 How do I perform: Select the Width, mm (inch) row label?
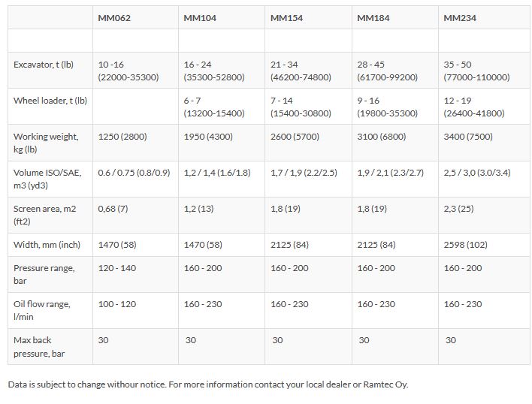point(47,245)
